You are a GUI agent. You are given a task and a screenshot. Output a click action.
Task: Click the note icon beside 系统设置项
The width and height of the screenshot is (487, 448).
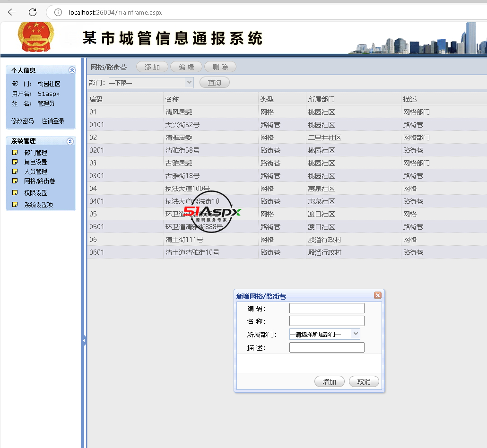tap(15, 205)
